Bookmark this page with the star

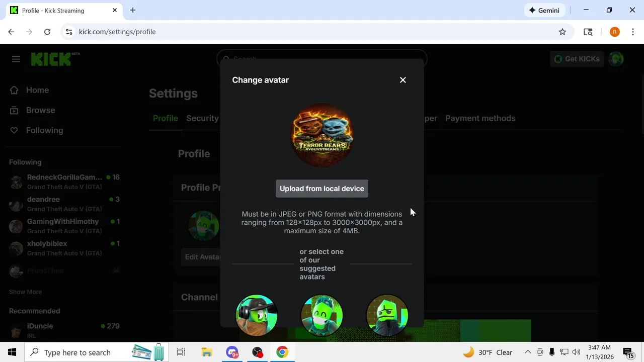point(562,32)
